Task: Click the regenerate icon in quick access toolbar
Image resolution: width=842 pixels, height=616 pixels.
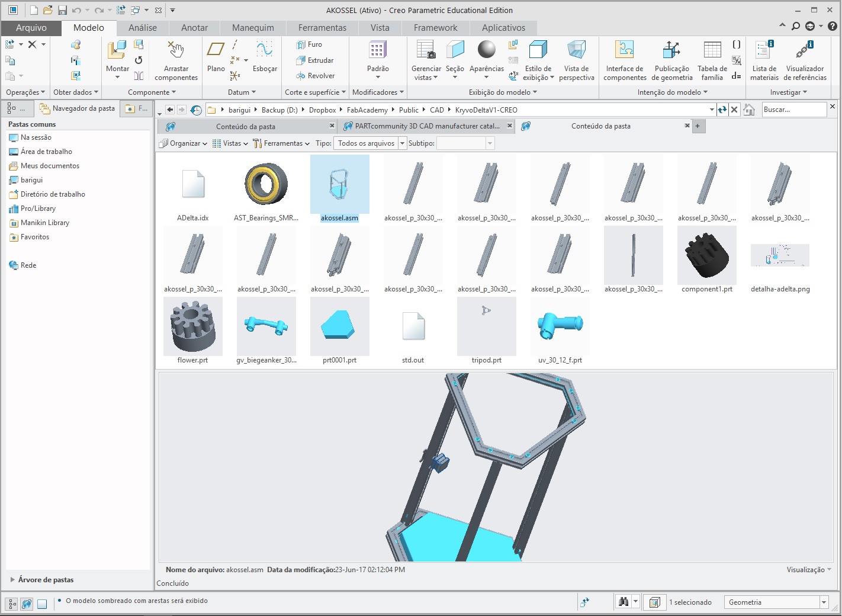Action: click(x=121, y=10)
